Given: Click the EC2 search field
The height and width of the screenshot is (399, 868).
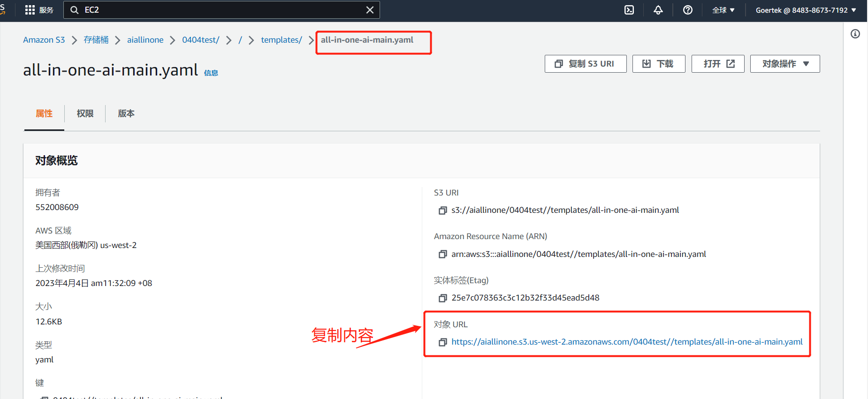Looking at the screenshot, I should [221, 10].
